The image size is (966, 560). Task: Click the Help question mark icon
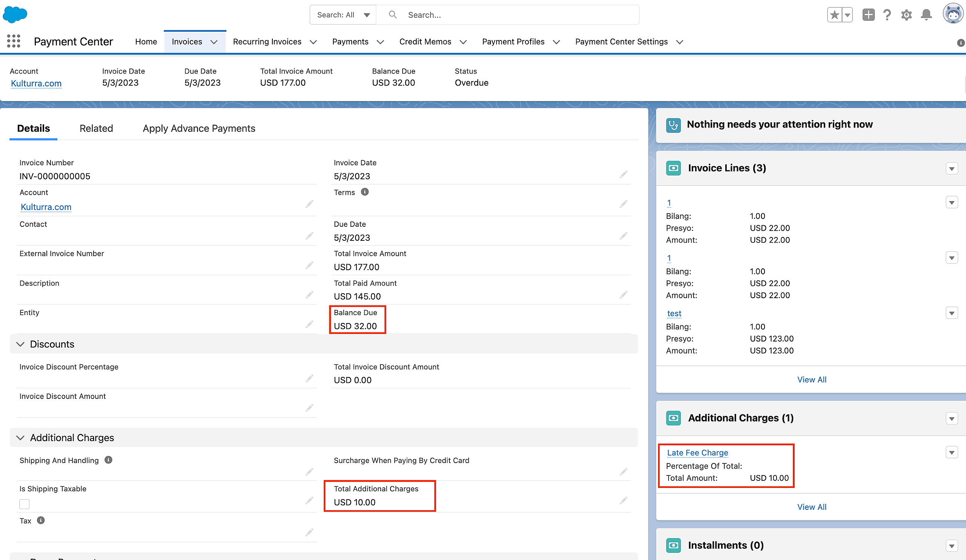click(x=887, y=15)
